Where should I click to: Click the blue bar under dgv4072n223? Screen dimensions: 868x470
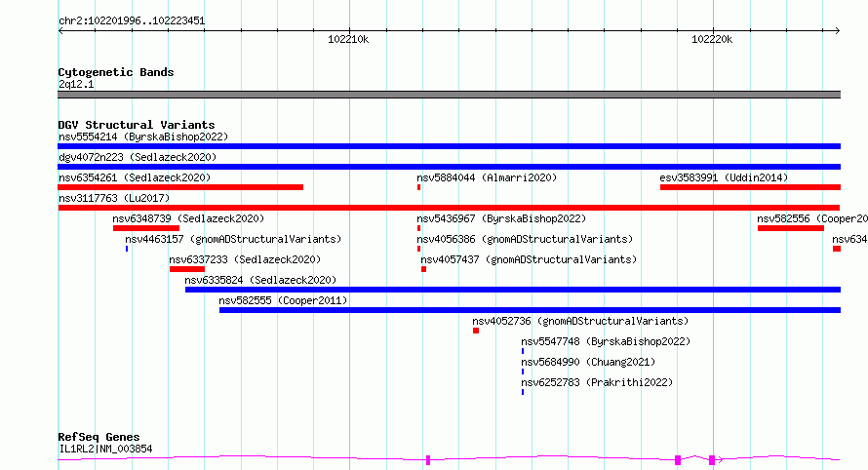449,167
